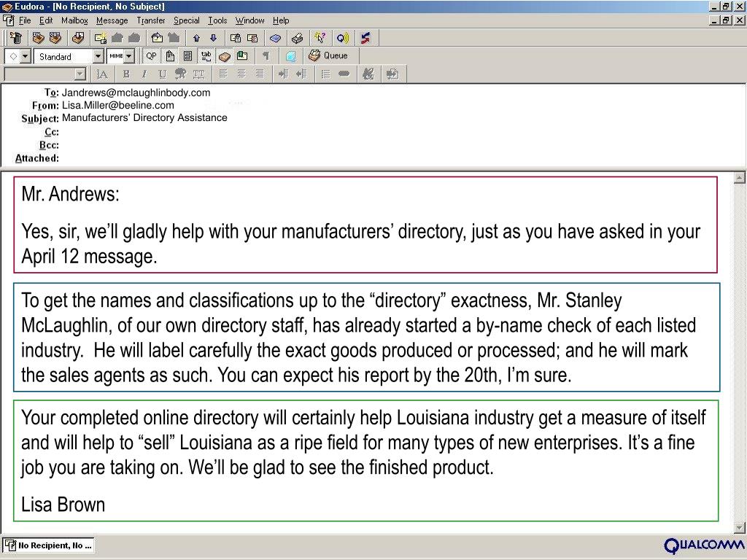The height and width of the screenshot is (560, 747).
Task: Click the message body scroll up arrow
Action: pyautogui.click(x=740, y=178)
